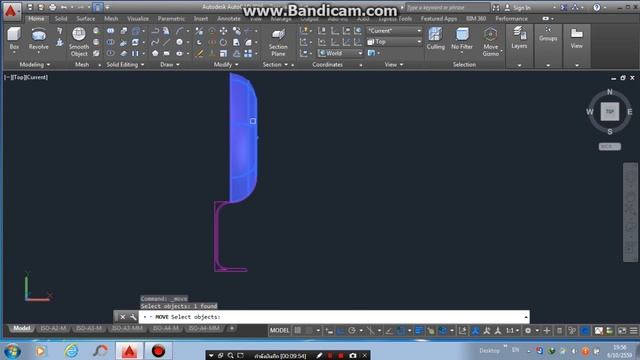640x360 pixels.
Task: Open Internet Explorer from the taskbar
Action: pos(71,351)
